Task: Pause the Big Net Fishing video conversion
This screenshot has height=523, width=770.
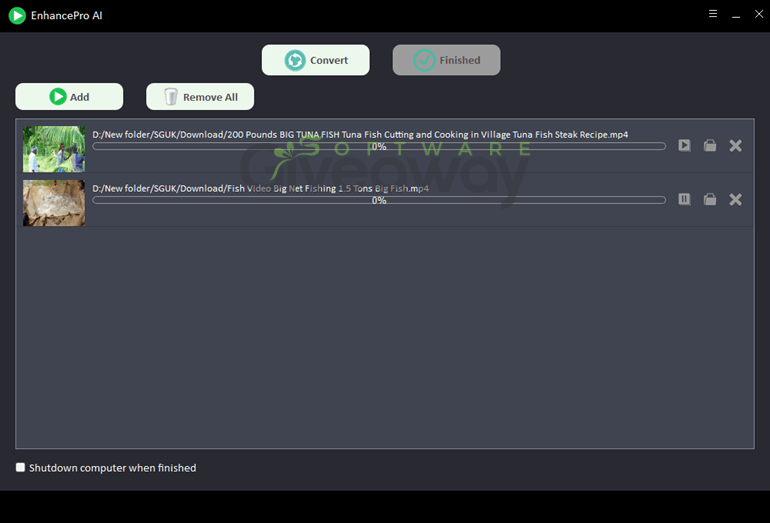Action: 684,199
